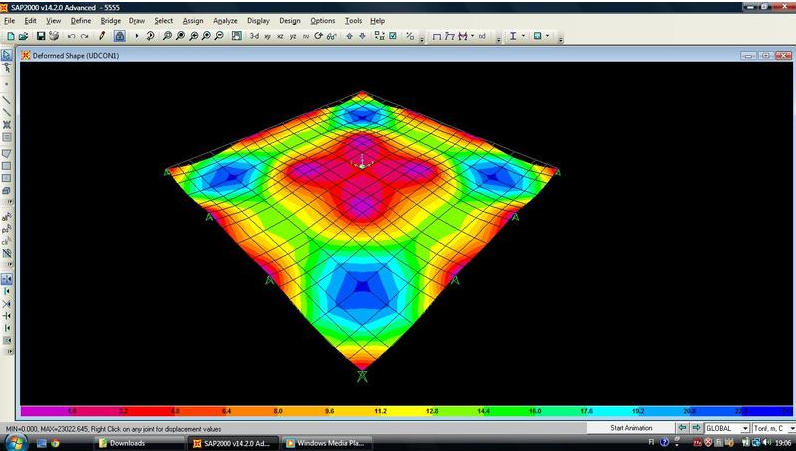The width and height of the screenshot is (796, 451).
Task: Click the yellow band on the color legend
Action: click(x=400, y=410)
